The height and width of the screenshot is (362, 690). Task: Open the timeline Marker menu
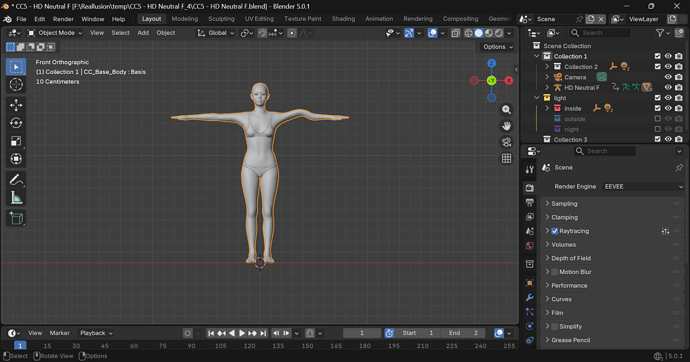click(x=59, y=333)
